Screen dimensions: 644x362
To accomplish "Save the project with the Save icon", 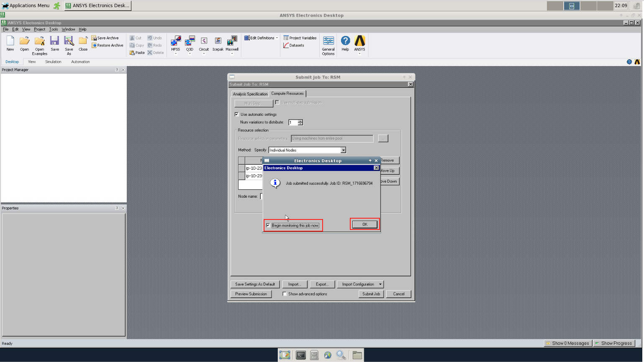I will [55, 41].
